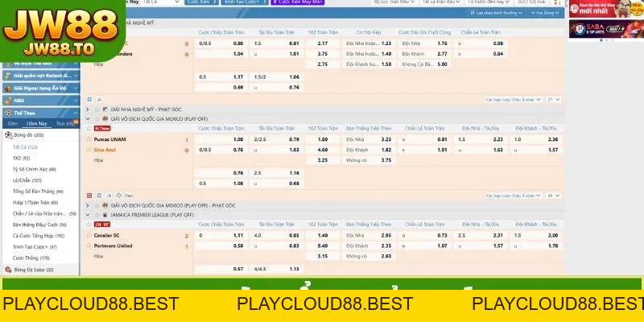Open the 49 more-markets dropdown
Image resolution: width=644 pixels, height=322 pixels.
(554, 196)
